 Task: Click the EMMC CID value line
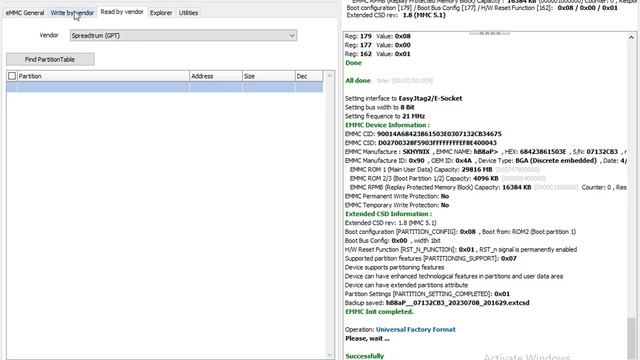tap(423, 134)
